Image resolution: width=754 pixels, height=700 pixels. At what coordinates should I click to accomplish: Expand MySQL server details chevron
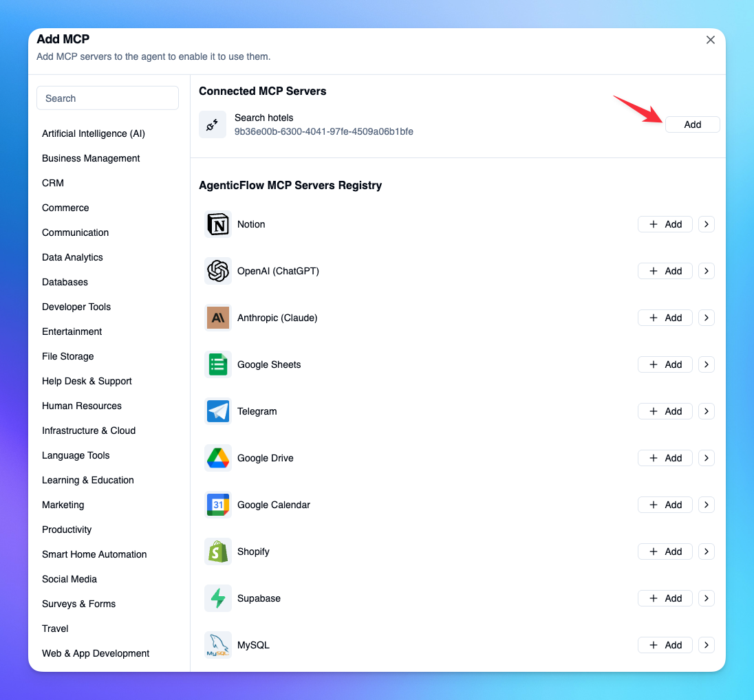tap(707, 645)
